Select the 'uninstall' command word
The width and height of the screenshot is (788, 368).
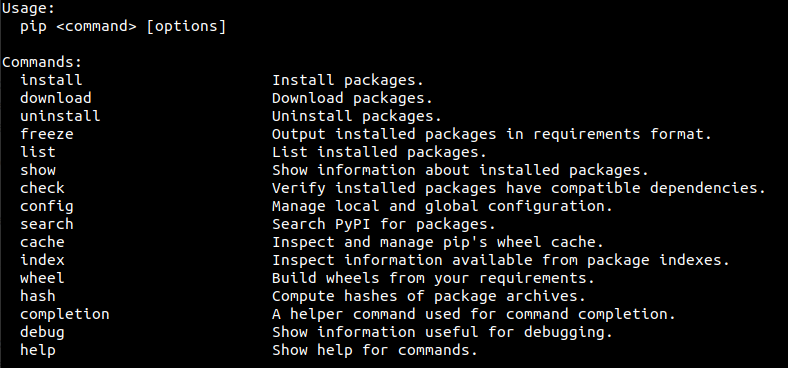(x=60, y=116)
